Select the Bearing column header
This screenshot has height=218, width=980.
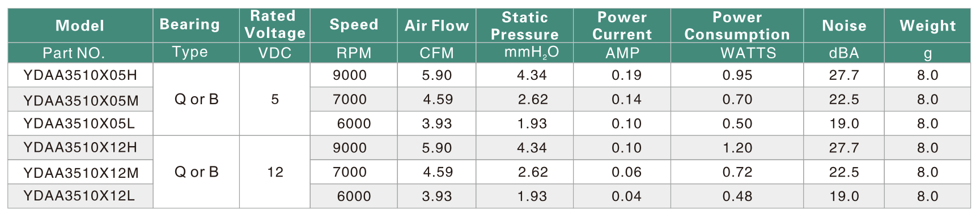[190, 24]
